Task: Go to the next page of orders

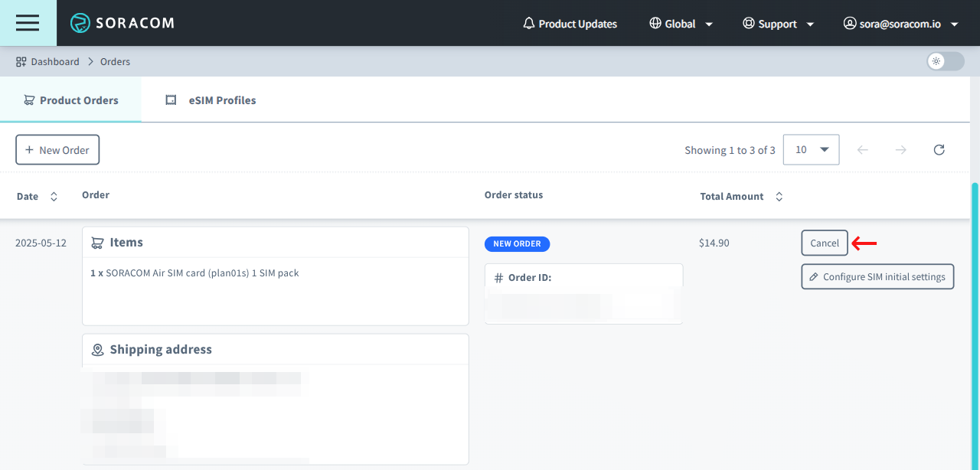Action: tap(900, 149)
